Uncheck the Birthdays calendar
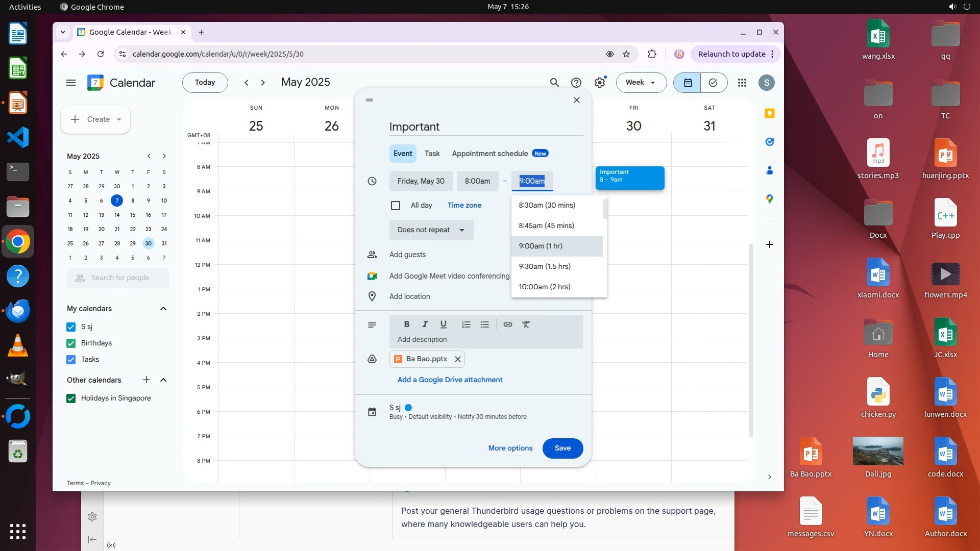Screen dimensions: 980x551 point(71,343)
